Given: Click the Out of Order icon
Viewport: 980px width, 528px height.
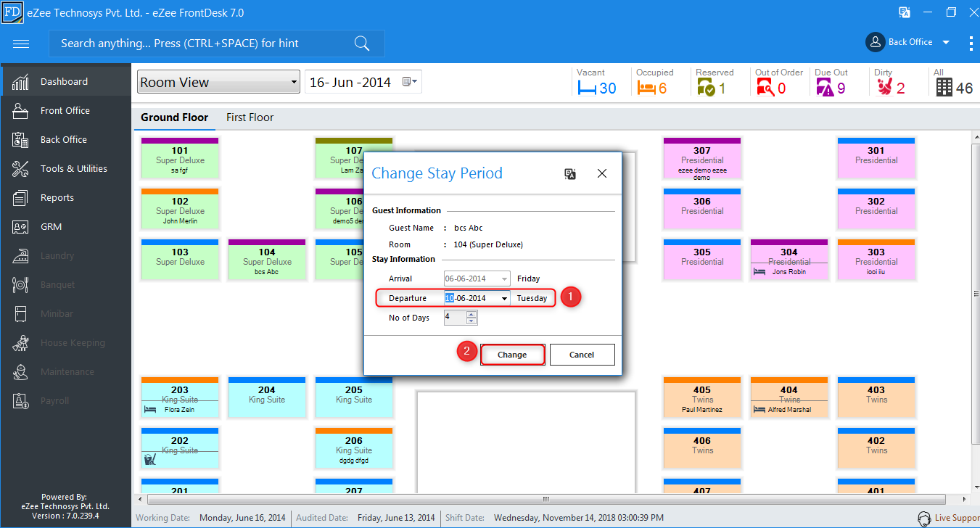Looking at the screenshot, I should point(765,88).
